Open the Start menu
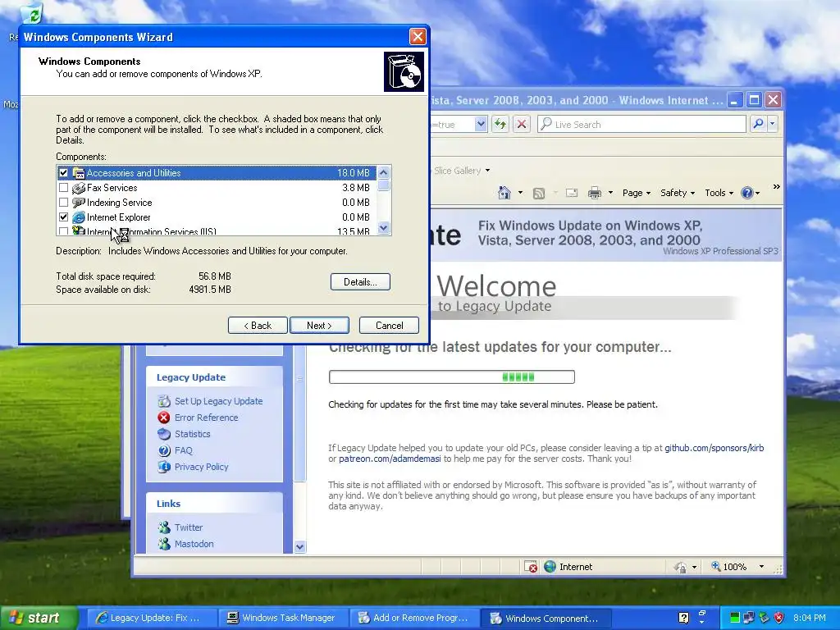The height and width of the screenshot is (630, 840). click(39, 618)
